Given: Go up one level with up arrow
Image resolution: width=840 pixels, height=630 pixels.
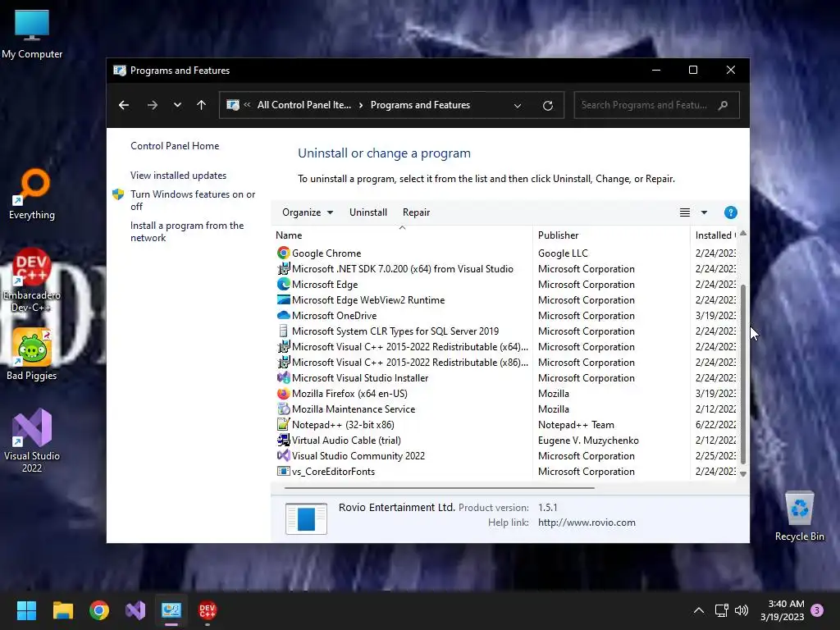Looking at the screenshot, I should point(202,105).
